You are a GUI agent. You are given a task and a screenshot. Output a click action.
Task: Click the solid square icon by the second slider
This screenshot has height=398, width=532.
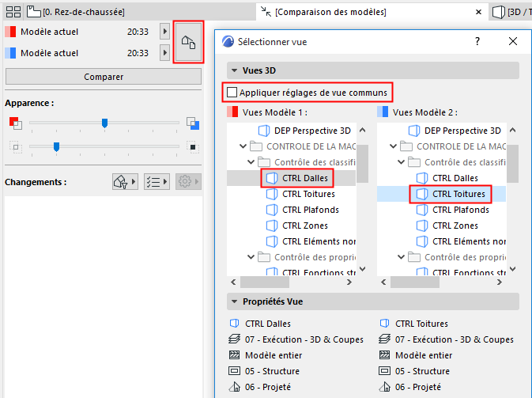pyautogui.click(x=192, y=146)
